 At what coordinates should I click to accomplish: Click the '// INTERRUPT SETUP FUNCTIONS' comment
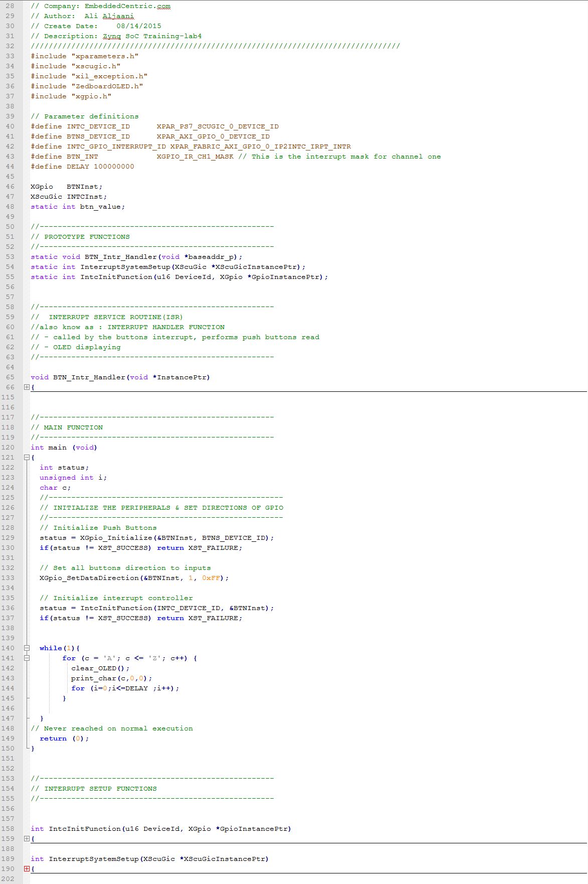point(94,789)
